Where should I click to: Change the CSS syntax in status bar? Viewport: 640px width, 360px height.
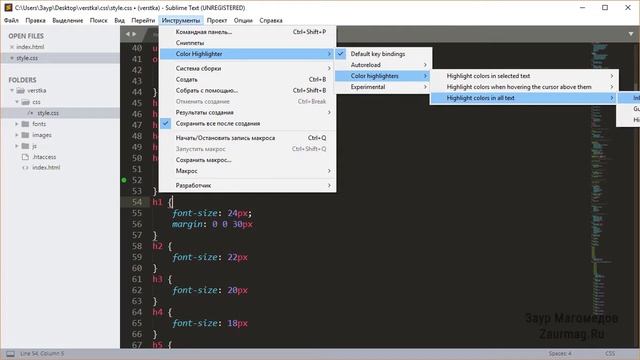point(610,354)
